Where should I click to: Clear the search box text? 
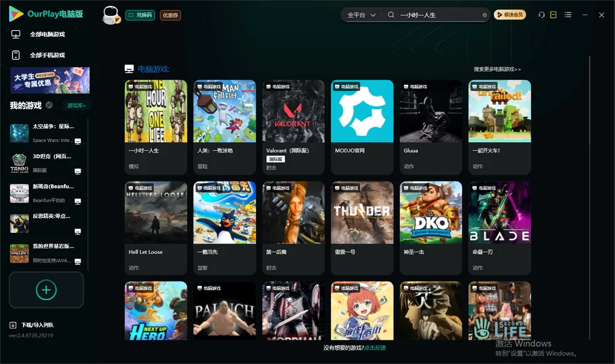[485, 15]
